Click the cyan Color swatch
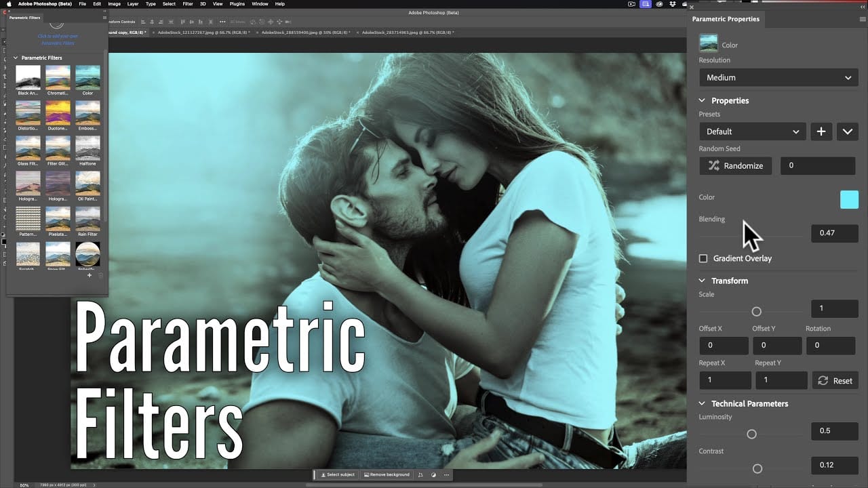 coord(849,199)
